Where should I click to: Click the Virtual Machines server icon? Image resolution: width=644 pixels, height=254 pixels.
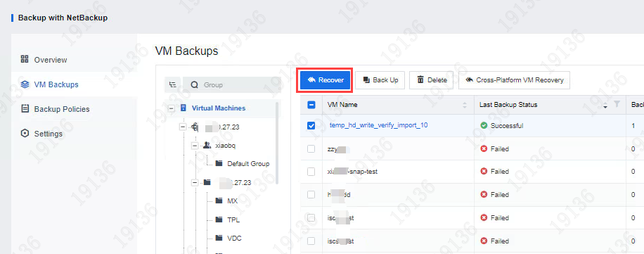click(x=183, y=108)
